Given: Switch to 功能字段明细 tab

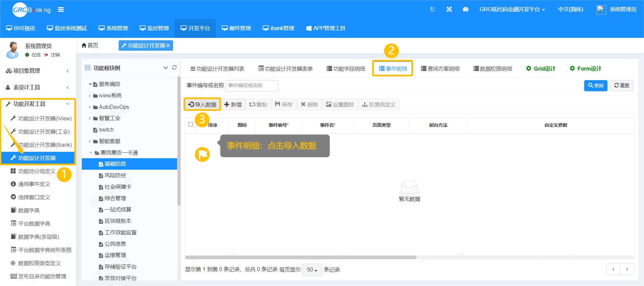Looking at the screenshot, I should pos(346,69).
